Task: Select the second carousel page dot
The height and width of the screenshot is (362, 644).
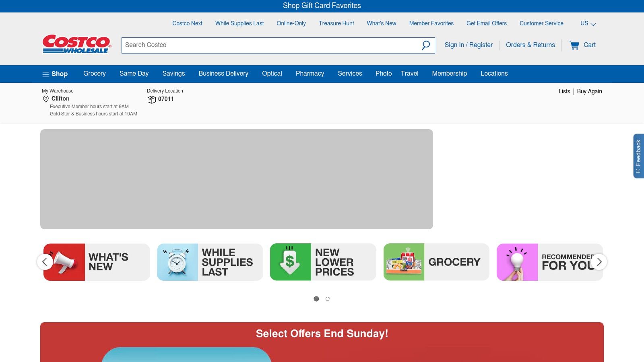Action: pyautogui.click(x=328, y=299)
